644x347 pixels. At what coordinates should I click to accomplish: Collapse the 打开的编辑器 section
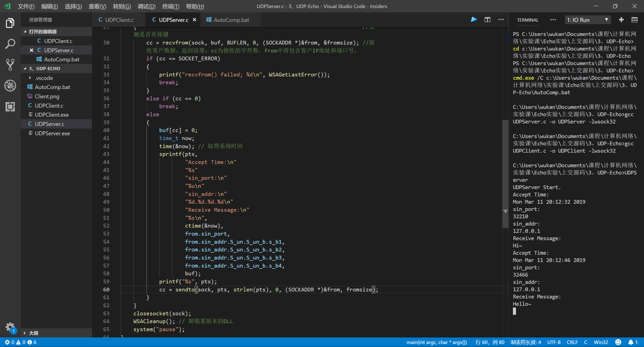click(43, 31)
